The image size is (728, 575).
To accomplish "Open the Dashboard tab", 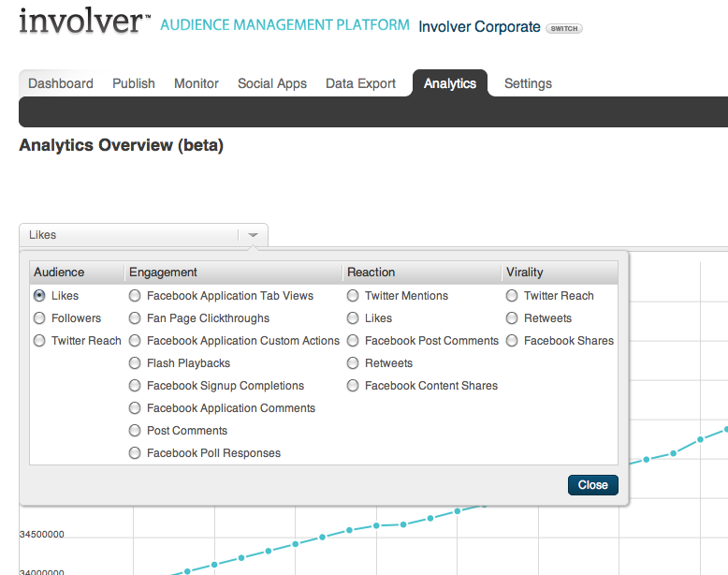I will [61, 83].
